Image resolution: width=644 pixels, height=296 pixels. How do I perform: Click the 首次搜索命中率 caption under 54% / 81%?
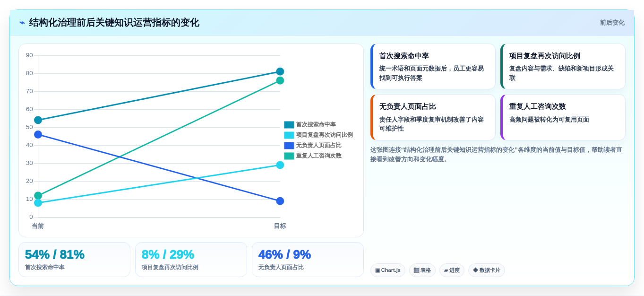coord(45,268)
